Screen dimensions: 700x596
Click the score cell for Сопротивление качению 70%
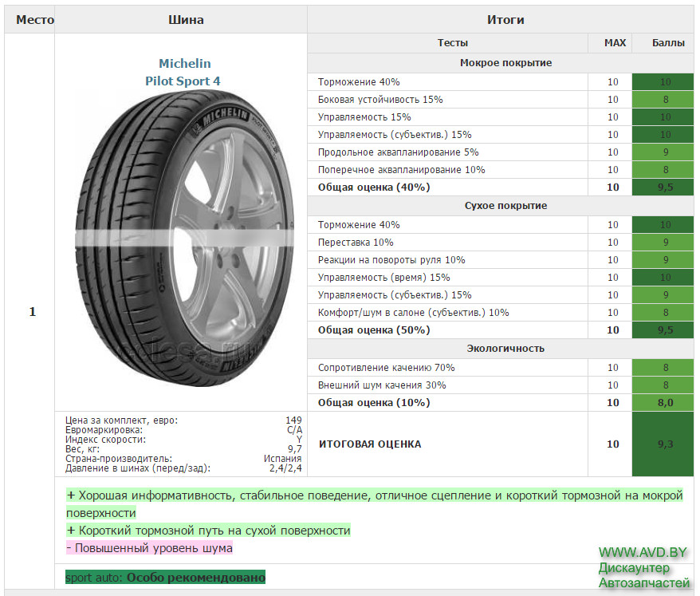pyautogui.click(x=663, y=368)
